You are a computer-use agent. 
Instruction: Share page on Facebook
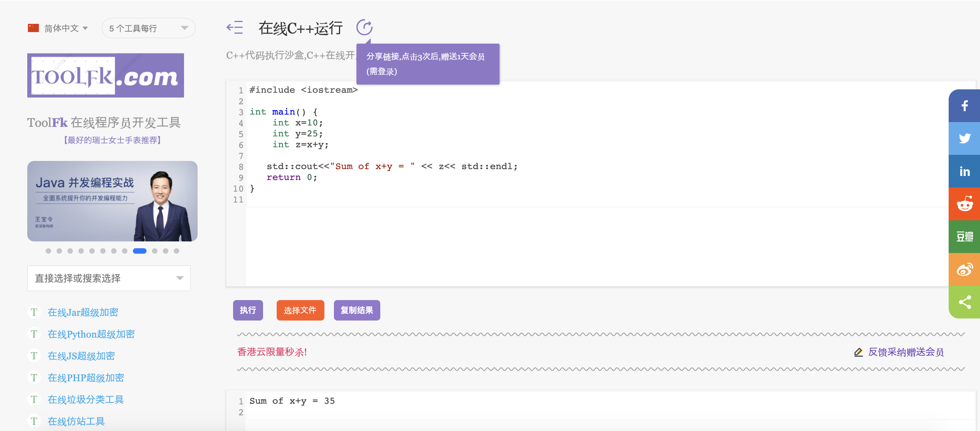coord(964,106)
